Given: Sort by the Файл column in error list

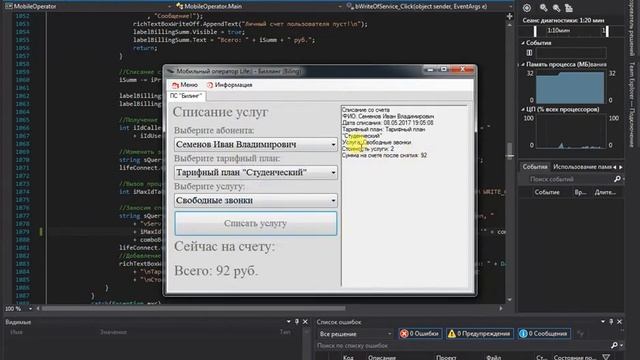Looking at the screenshot, I should tap(493, 357).
